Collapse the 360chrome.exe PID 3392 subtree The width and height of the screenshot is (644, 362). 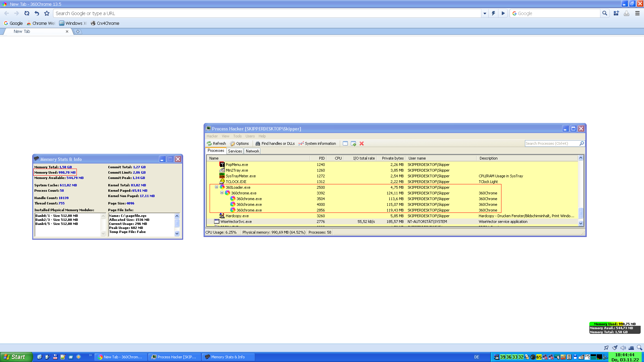[222, 193]
